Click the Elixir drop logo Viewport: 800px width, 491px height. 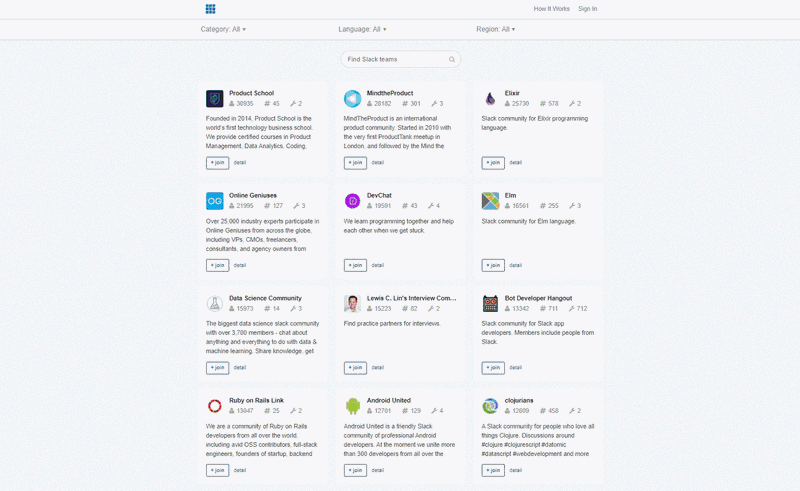click(x=490, y=99)
